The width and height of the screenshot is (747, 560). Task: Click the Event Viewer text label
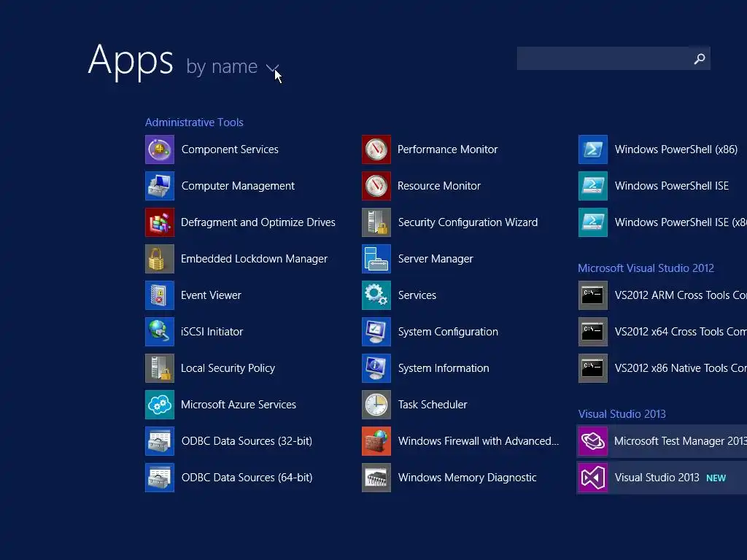pos(211,295)
